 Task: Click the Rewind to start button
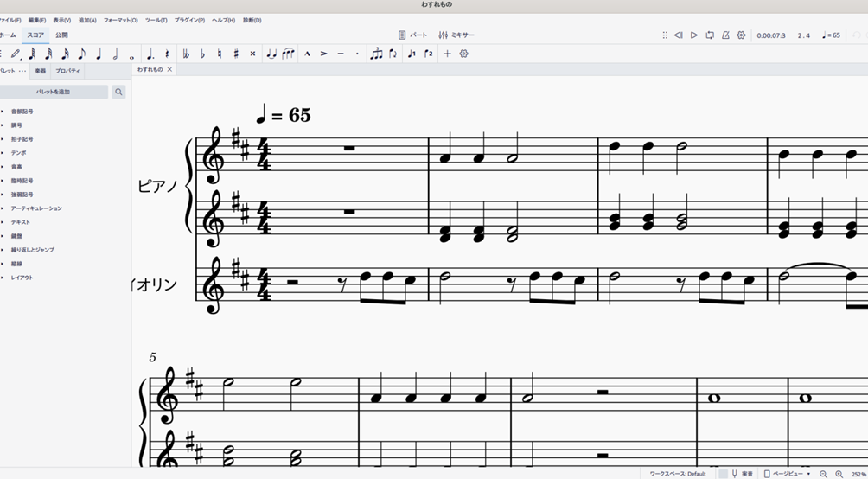678,35
